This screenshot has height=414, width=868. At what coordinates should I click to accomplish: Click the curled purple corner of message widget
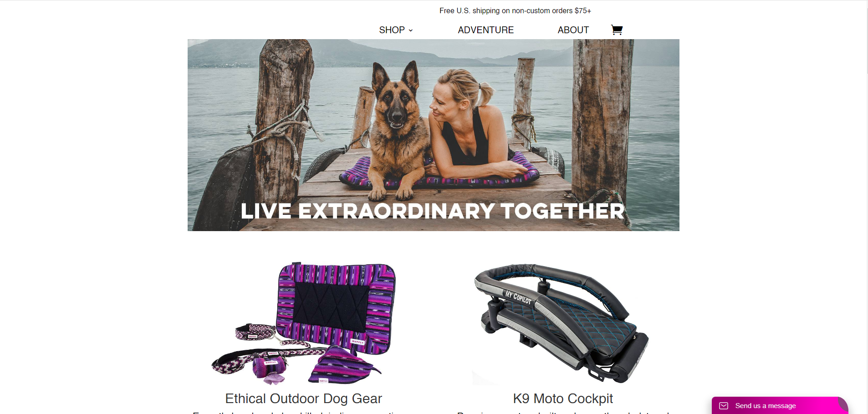pyautogui.click(x=842, y=403)
